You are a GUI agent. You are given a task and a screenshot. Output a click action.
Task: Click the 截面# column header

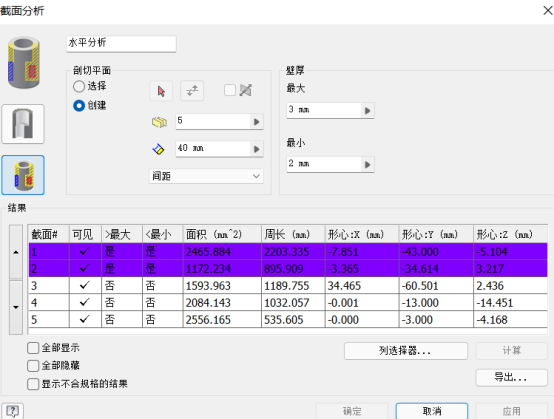point(49,234)
